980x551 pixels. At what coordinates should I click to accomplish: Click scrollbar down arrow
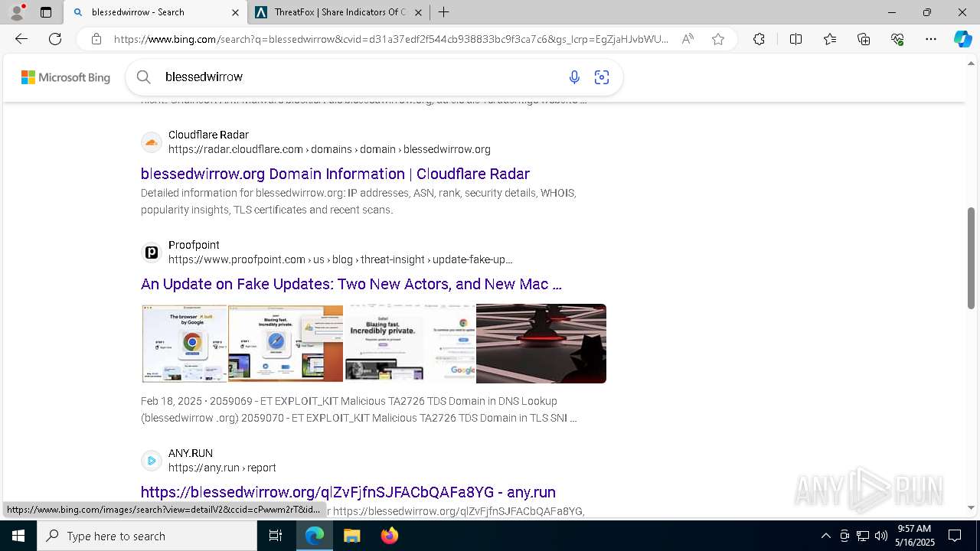tap(972, 507)
